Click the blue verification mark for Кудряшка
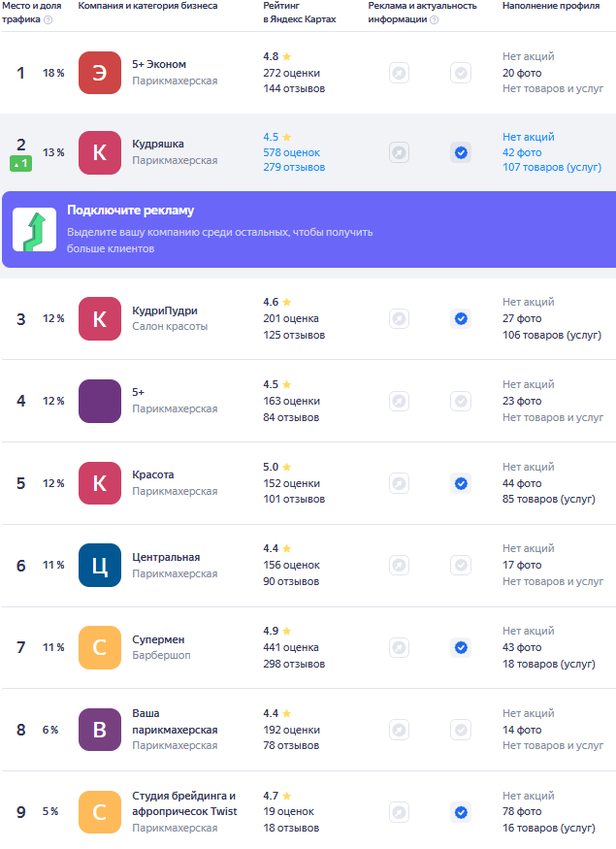 coord(461,152)
